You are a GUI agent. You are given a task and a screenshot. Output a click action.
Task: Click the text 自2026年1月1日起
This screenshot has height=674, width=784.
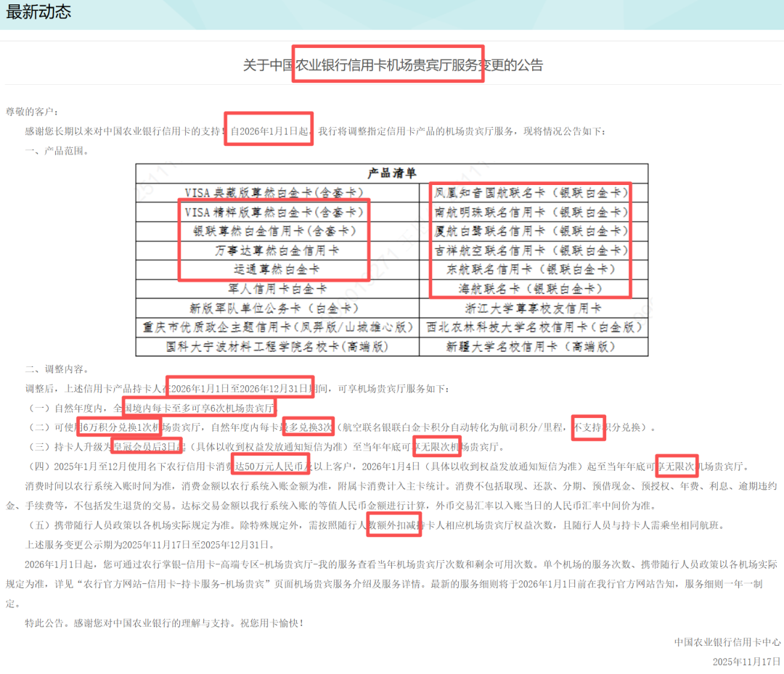pyautogui.click(x=269, y=131)
